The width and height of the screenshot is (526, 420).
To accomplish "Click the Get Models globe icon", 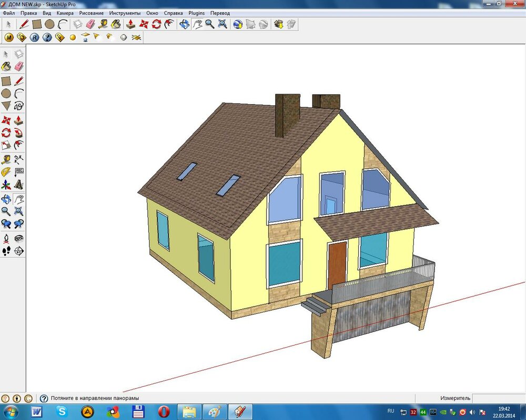I will click(238, 24).
